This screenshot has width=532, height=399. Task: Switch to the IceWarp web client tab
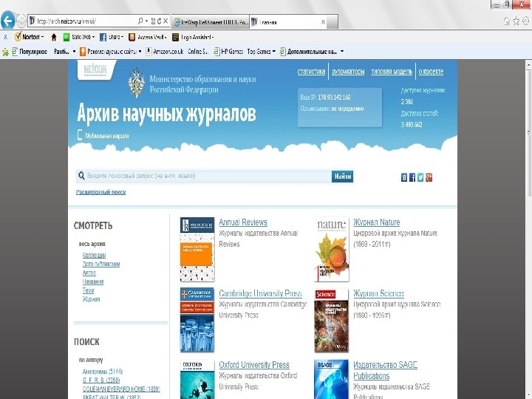click(211, 22)
